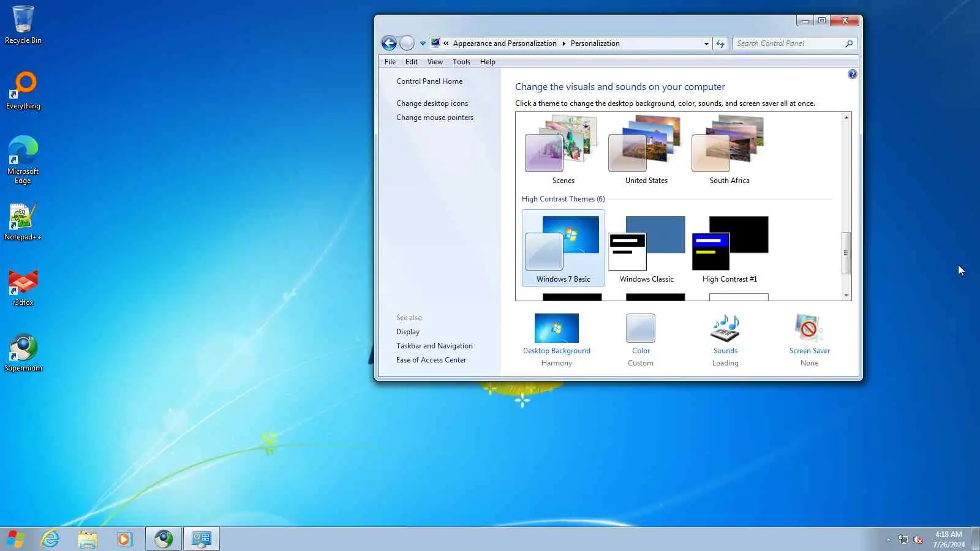Open the Windows Start menu
Viewport: 980px width, 551px height.
(x=15, y=539)
